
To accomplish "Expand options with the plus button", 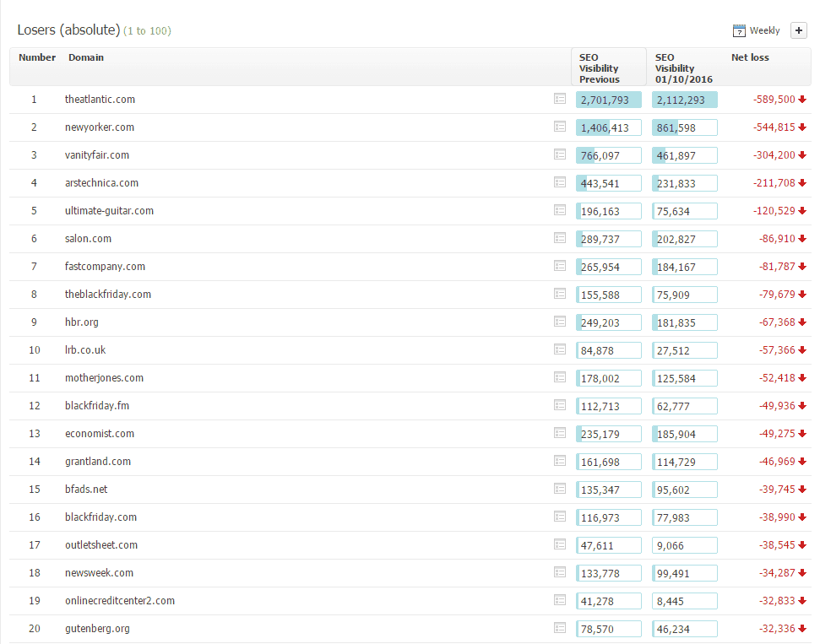I will click(798, 31).
